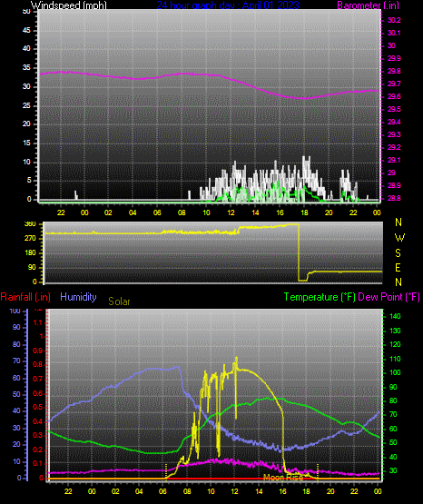
Task: Click the 0.7 value on rainfall axis
Action: [x=38, y=379]
